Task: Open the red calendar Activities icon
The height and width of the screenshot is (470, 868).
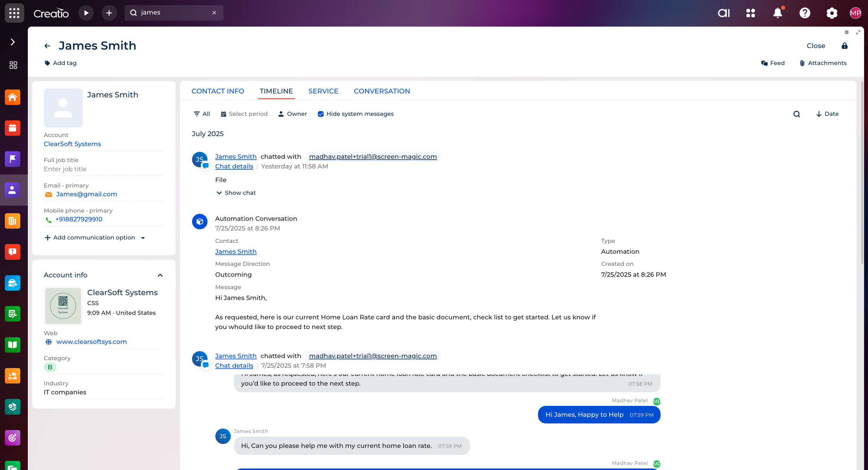Action: [12, 128]
